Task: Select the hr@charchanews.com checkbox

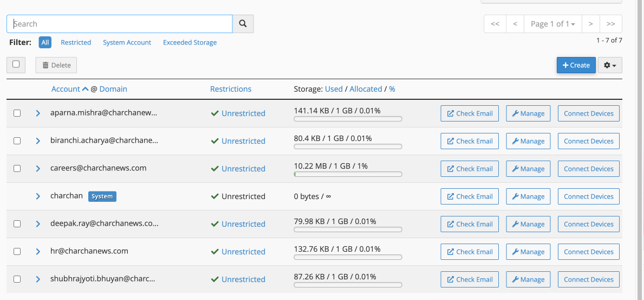Action: pos(17,252)
